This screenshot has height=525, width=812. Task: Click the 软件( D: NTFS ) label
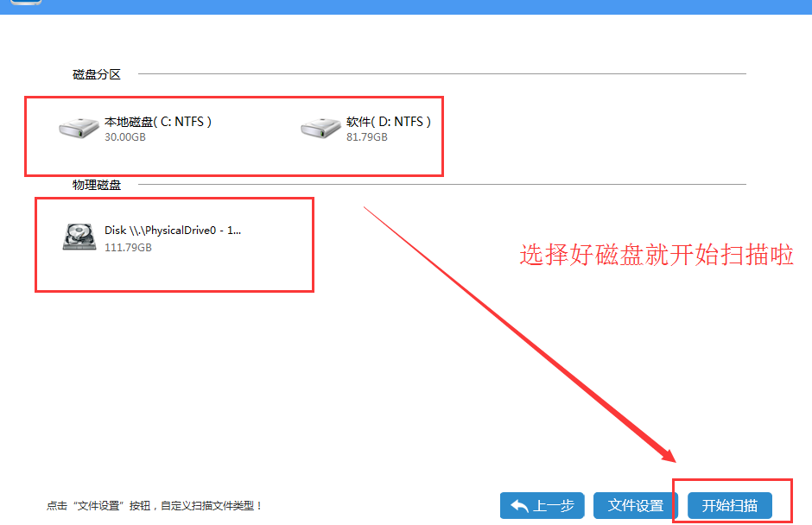pos(389,122)
